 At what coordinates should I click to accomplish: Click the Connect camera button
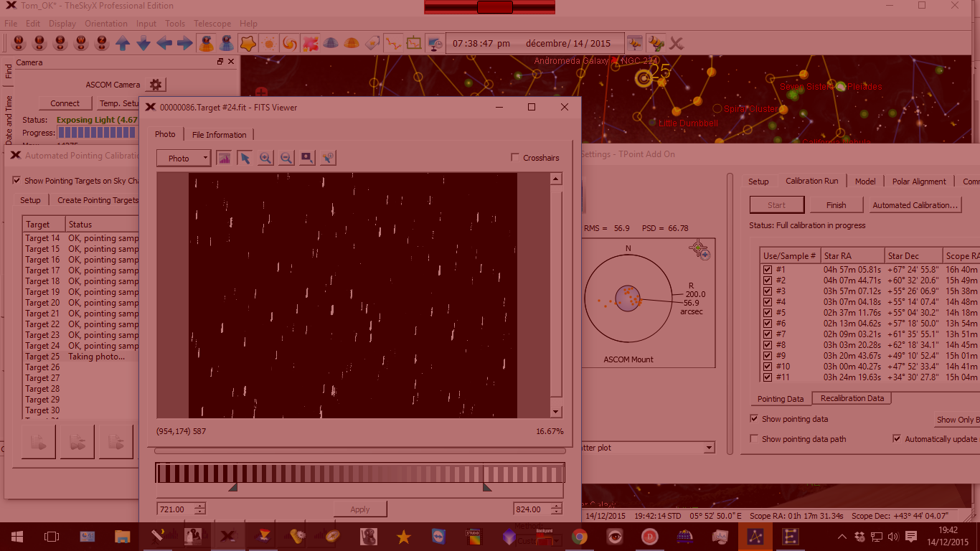[x=65, y=103]
